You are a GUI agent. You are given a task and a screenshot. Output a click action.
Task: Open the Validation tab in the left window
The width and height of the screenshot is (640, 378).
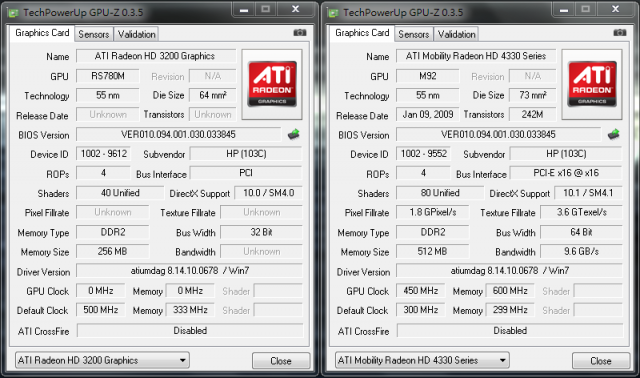pyautogui.click(x=136, y=34)
